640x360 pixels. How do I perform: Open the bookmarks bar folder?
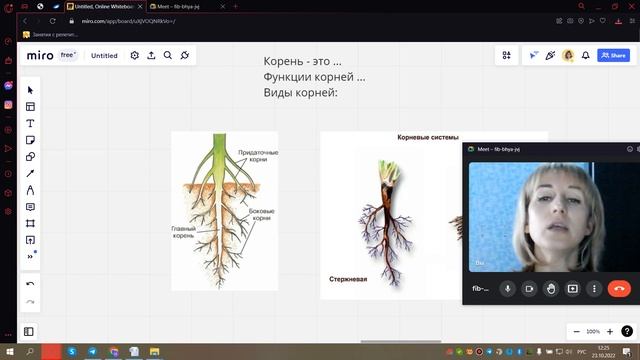51,35
